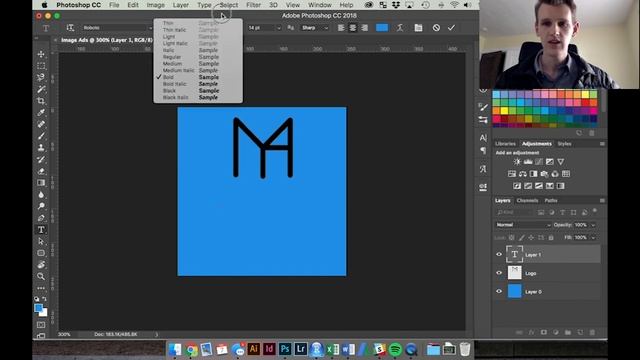Image resolution: width=640 pixels, height=360 pixels.
Task: Select the Horizontal Type tool
Action: tap(41, 230)
